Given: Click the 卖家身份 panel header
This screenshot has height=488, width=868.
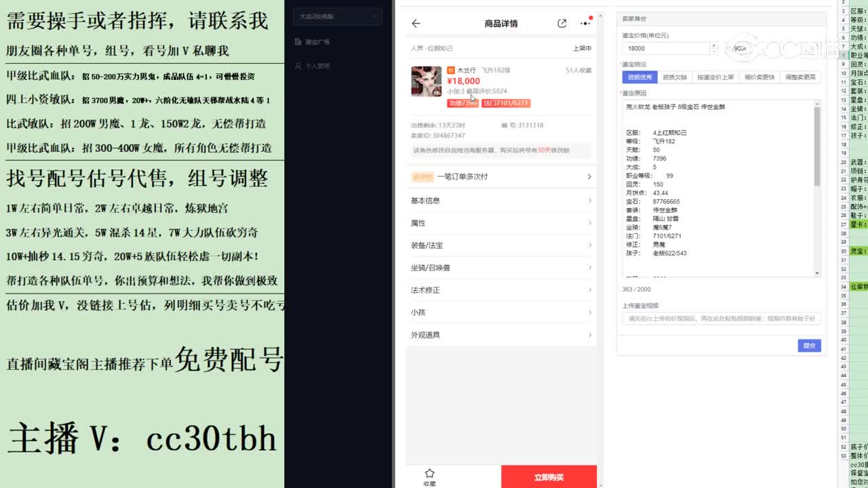Looking at the screenshot, I should 722,19.
